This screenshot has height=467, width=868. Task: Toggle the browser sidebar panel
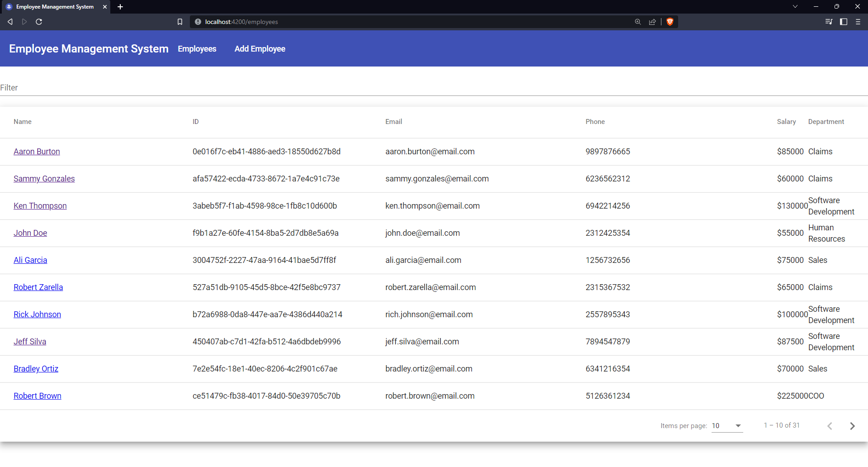tap(844, 21)
